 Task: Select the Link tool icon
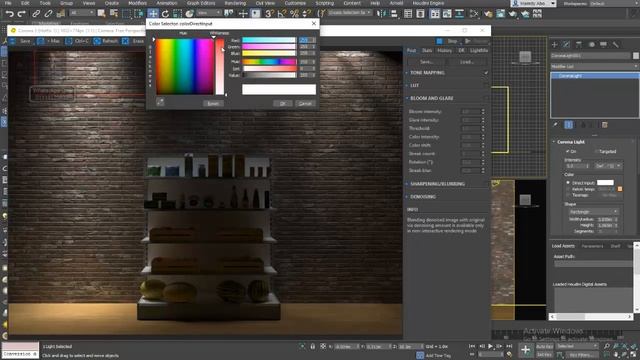click(x=36, y=14)
